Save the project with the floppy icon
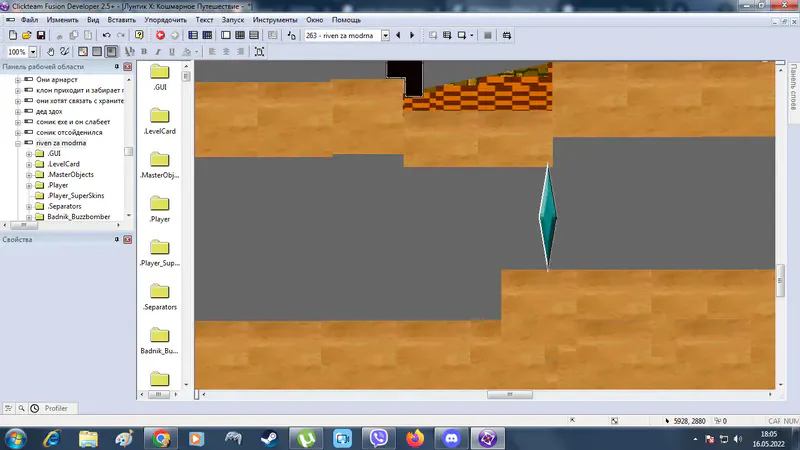This screenshot has width=800, height=450. (41, 35)
